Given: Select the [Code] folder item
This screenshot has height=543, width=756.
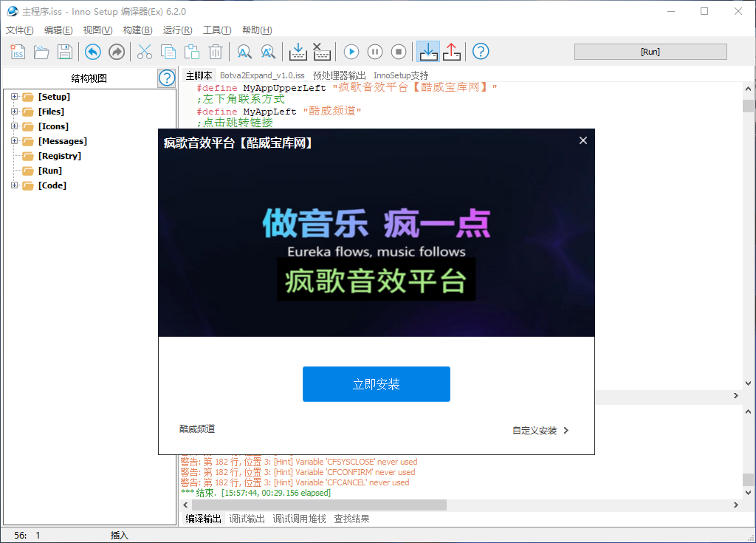Looking at the screenshot, I should pos(52,186).
